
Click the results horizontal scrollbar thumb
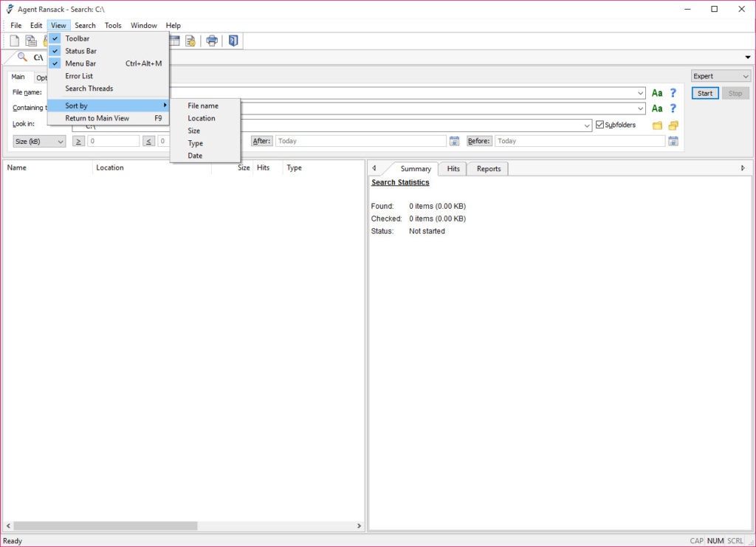tap(106, 526)
